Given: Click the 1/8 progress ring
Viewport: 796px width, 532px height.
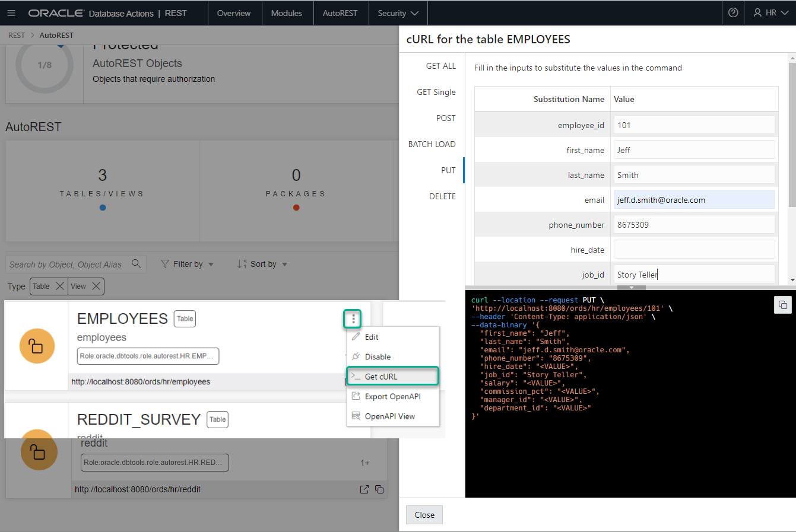Looking at the screenshot, I should point(45,65).
